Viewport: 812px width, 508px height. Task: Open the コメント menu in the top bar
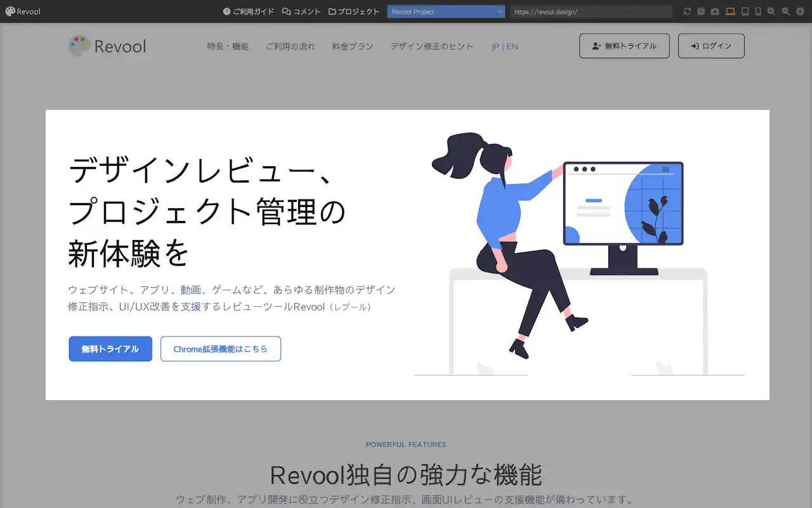click(x=301, y=11)
